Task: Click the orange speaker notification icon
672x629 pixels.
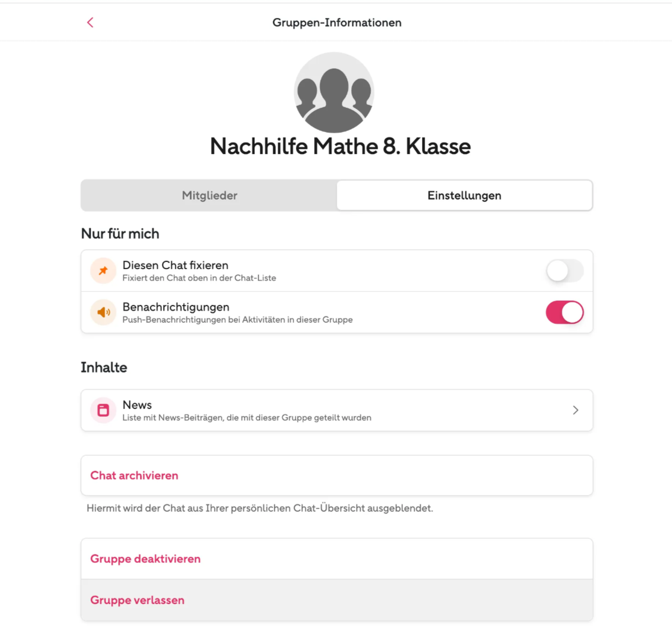Action: [x=103, y=312]
